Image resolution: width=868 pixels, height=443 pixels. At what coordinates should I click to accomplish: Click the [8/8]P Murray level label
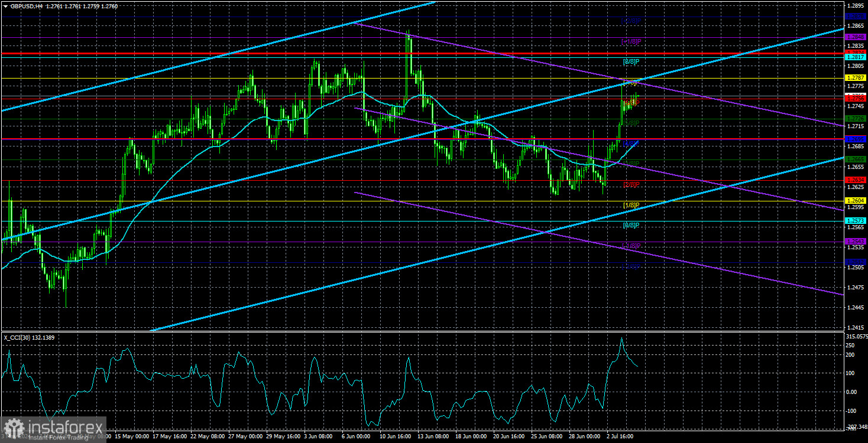click(631, 61)
